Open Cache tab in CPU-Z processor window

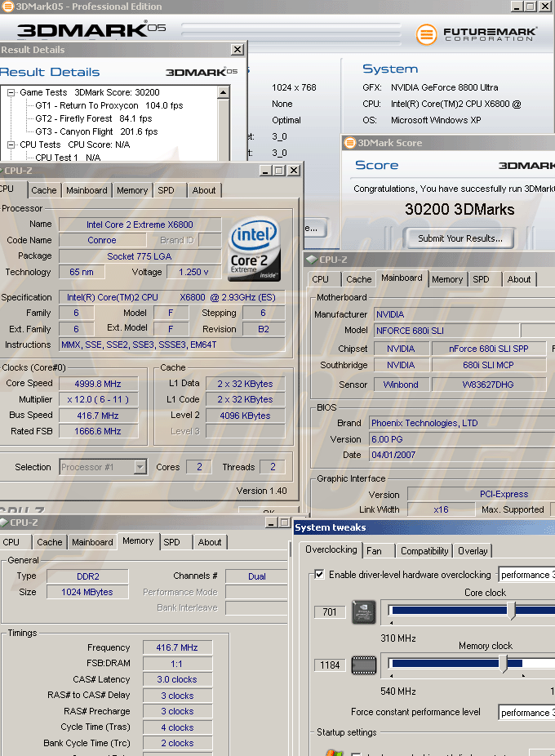click(x=44, y=190)
